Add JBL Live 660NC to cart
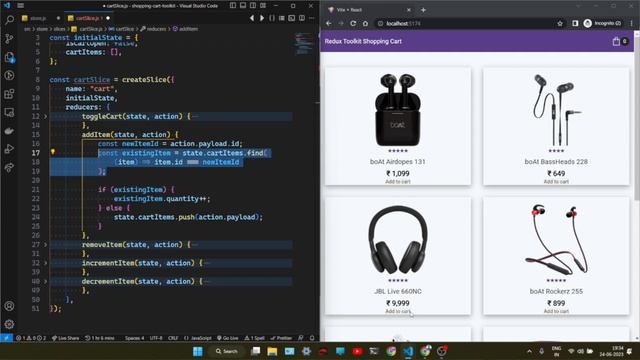The image size is (640, 360). click(398, 311)
